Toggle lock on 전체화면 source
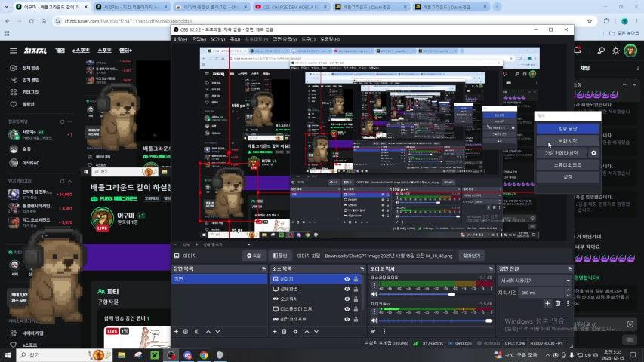The width and height of the screenshot is (644, 362). (x=356, y=289)
